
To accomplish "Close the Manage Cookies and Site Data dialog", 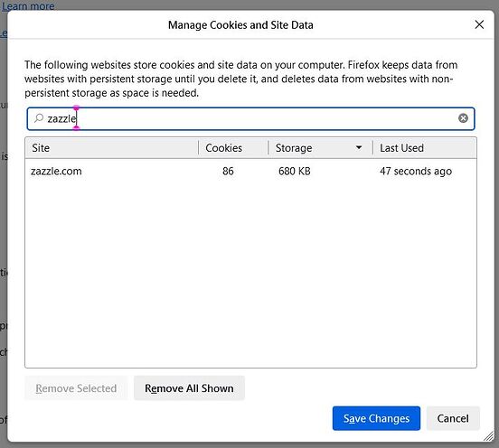I will (x=479, y=24).
